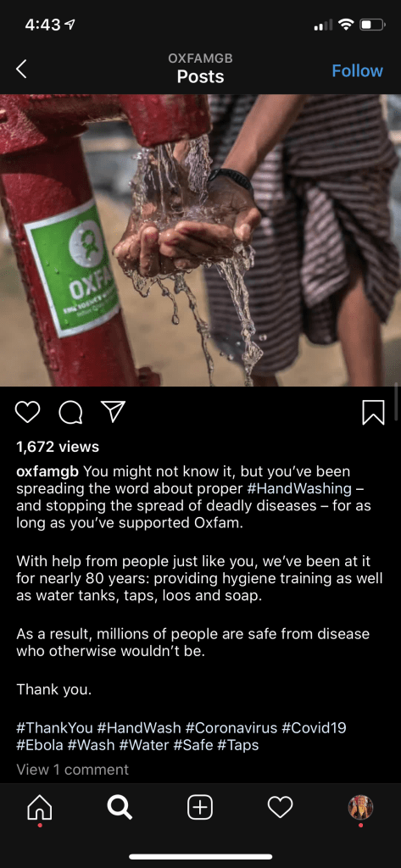Expand View 1 comment

click(73, 770)
